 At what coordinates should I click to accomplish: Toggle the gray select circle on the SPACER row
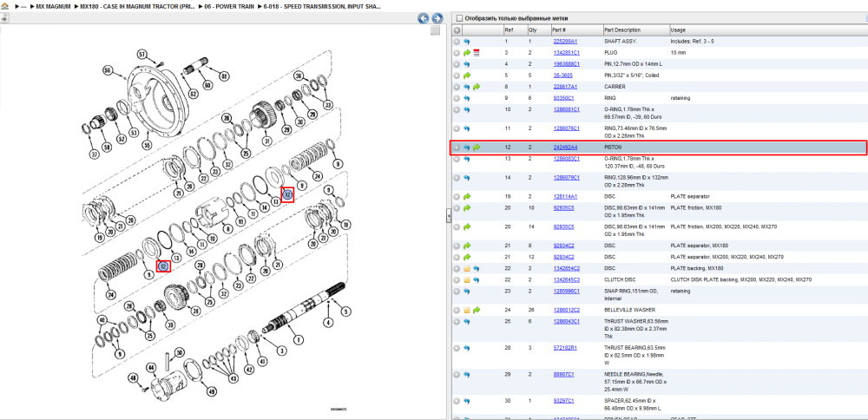pyautogui.click(x=457, y=401)
